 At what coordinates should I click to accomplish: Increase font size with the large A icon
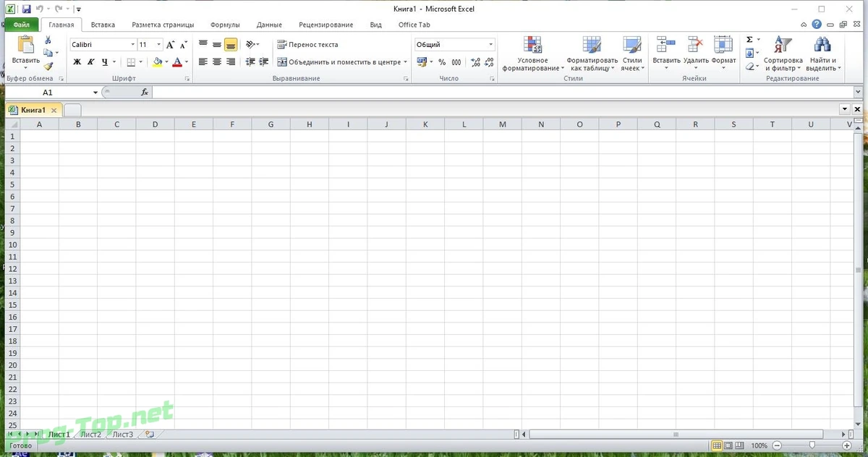click(171, 45)
